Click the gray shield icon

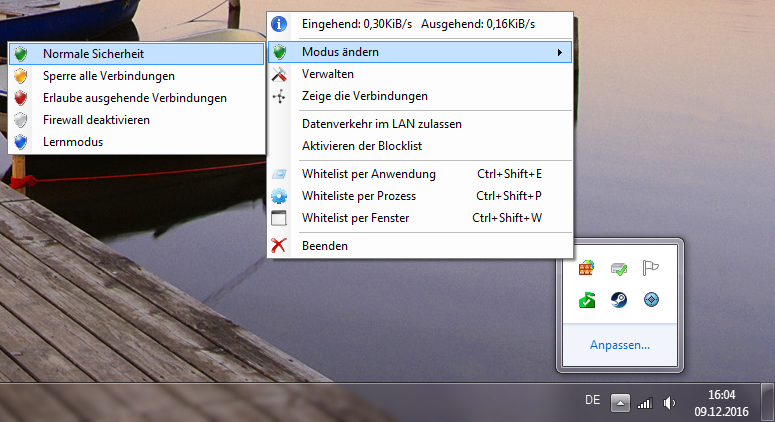tap(21, 120)
